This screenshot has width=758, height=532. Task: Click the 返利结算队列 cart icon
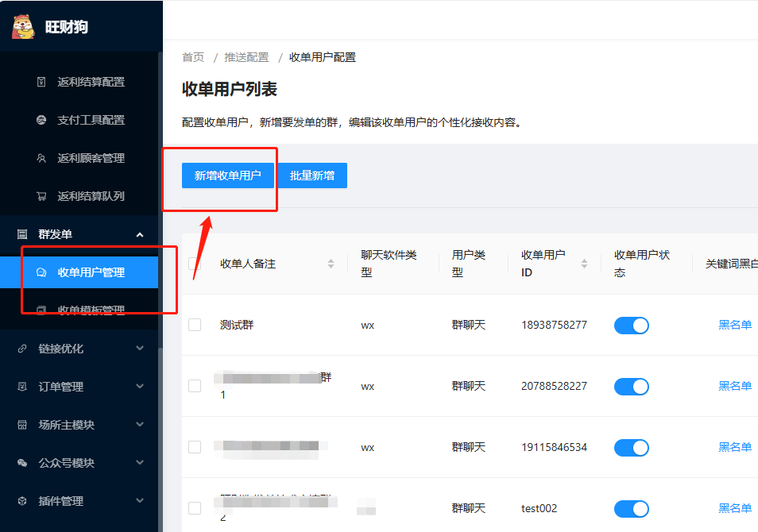pos(42,196)
